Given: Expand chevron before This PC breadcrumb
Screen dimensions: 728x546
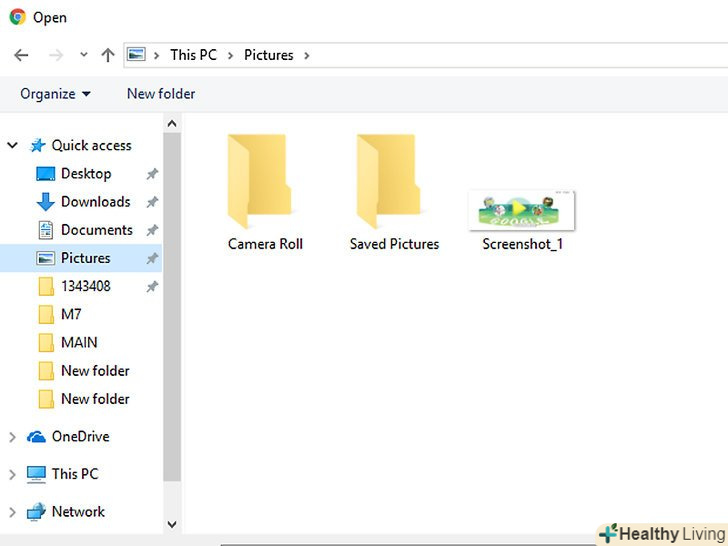Looking at the screenshot, I should pos(156,56).
